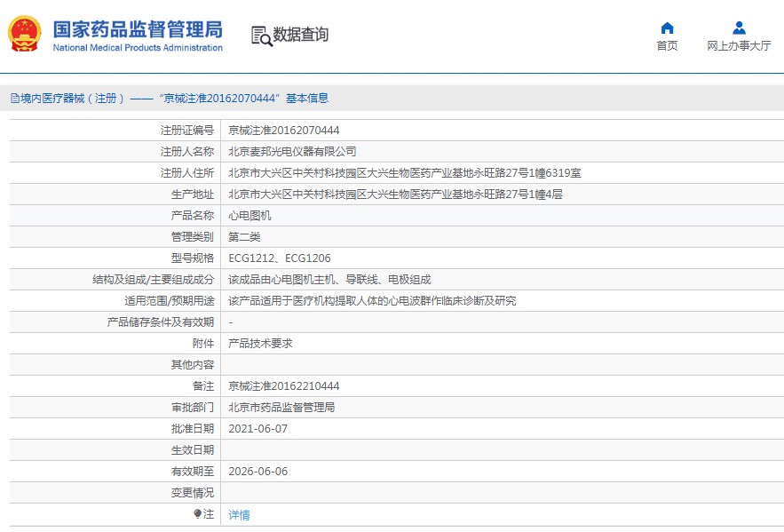The width and height of the screenshot is (784, 532).
Task: Click the national emblem logo
Action: pyautogui.click(x=25, y=35)
